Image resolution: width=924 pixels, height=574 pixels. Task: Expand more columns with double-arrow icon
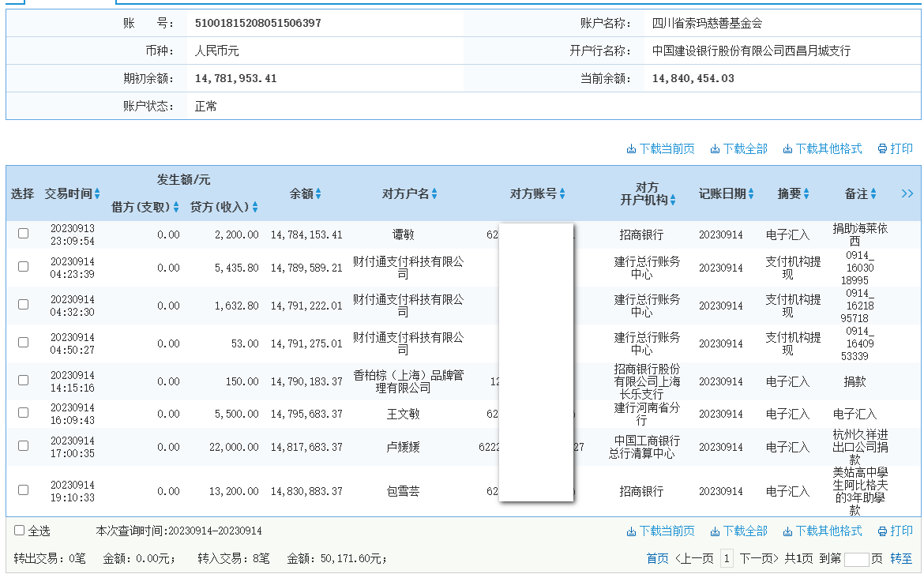point(907,194)
